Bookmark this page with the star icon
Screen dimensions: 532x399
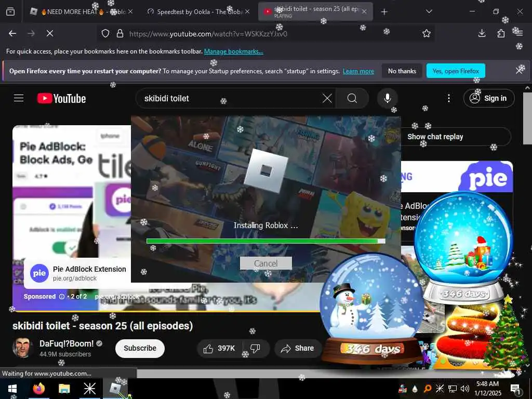coord(427,33)
